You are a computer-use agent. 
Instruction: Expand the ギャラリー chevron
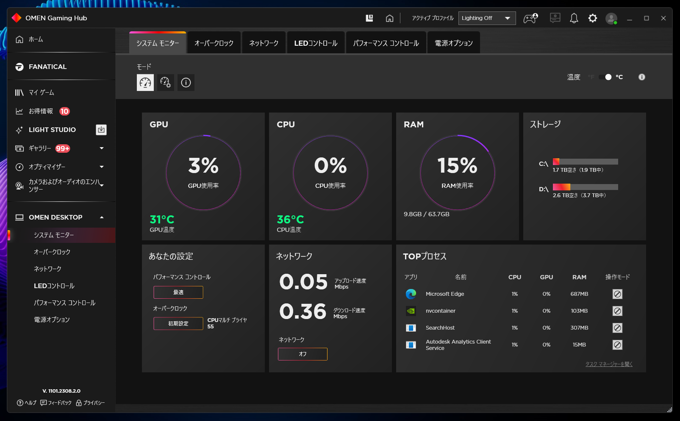coord(101,148)
